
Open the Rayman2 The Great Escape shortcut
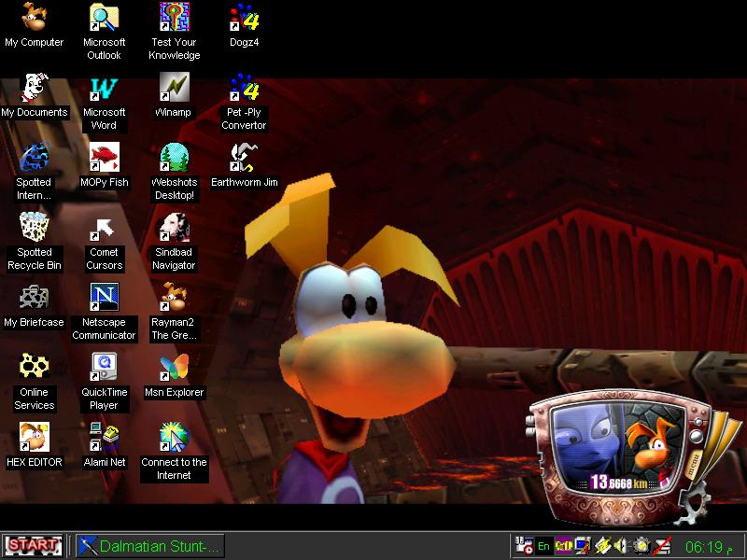tap(174, 299)
